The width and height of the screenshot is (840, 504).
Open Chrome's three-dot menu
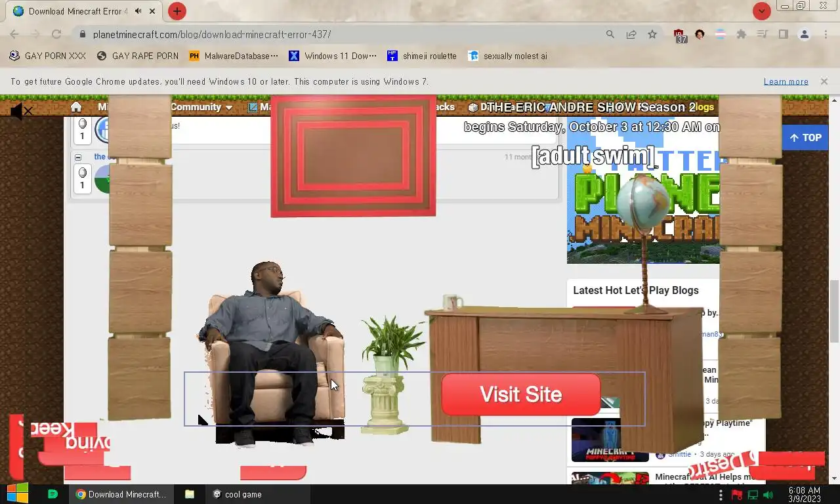click(826, 34)
